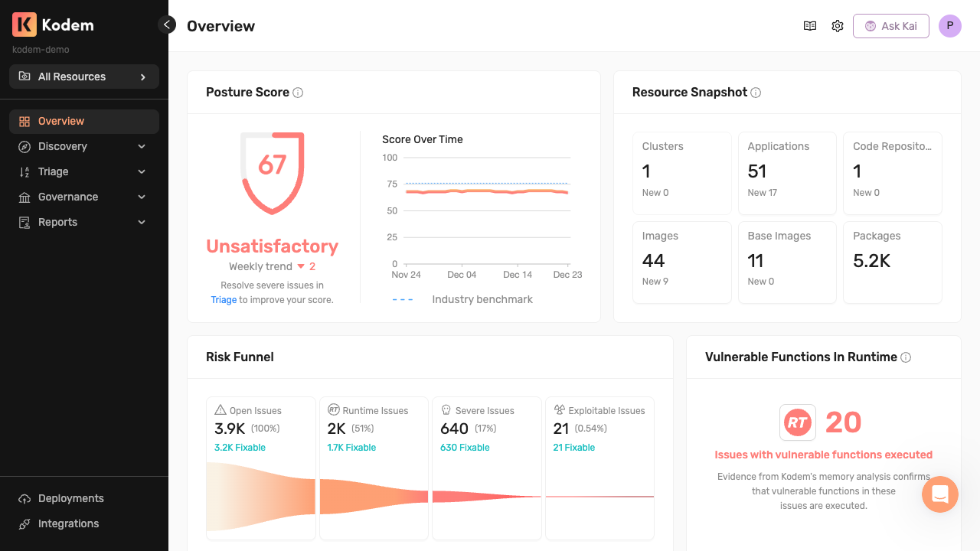The width and height of the screenshot is (980, 551).
Task: Open the All Resources selector
Action: [x=84, y=77]
